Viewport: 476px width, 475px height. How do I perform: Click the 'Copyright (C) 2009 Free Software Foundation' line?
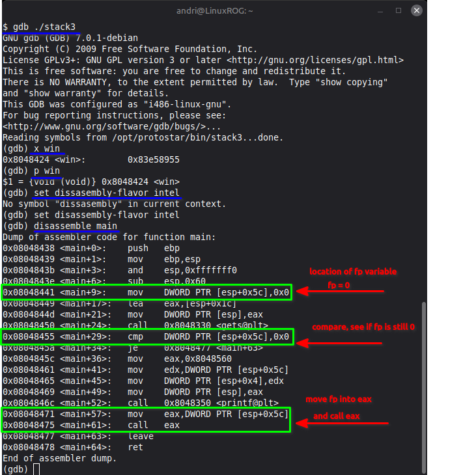pyautogui.click(x=130, y=49)
